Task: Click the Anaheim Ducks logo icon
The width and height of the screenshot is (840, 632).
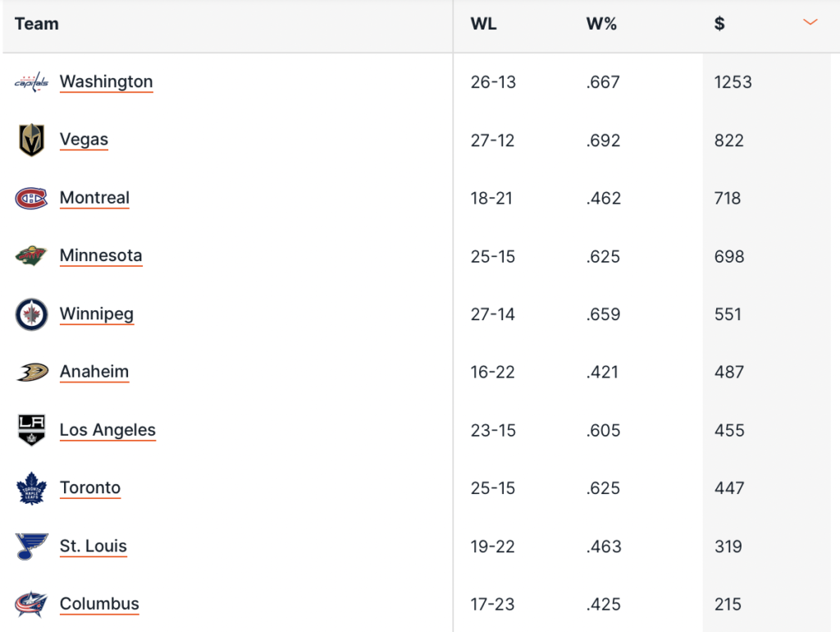Action: tap(31, 373)
